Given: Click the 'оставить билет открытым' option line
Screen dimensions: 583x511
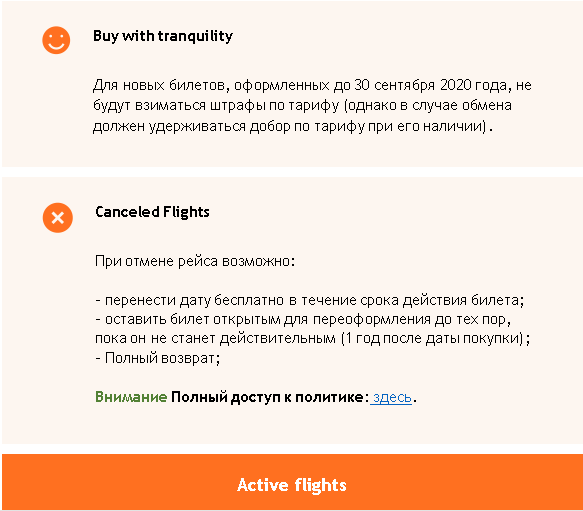Looking at the screenshot, I should tap(303, 320).
